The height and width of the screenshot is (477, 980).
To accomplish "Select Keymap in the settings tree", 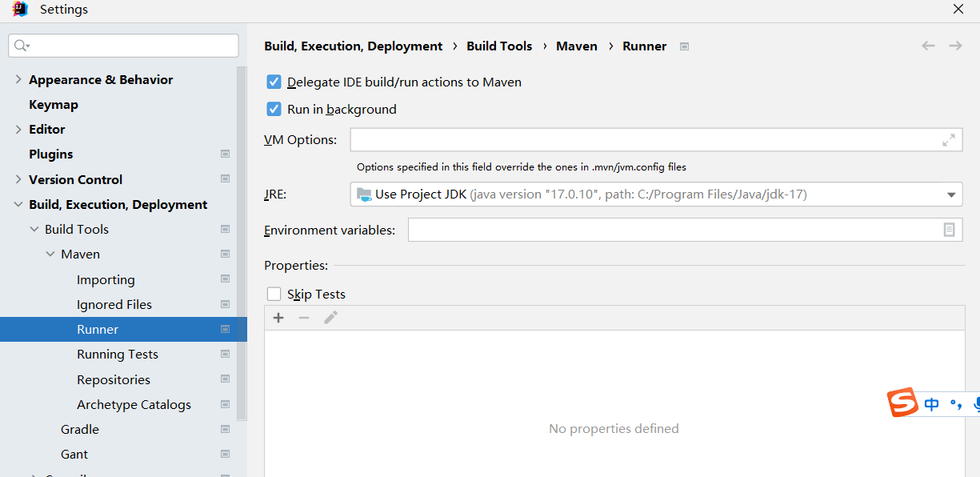I will [54, 104].
